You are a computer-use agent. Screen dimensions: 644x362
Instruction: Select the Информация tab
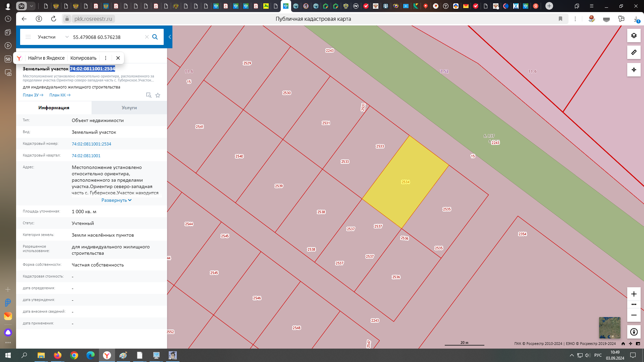click(x=54, y=108)
